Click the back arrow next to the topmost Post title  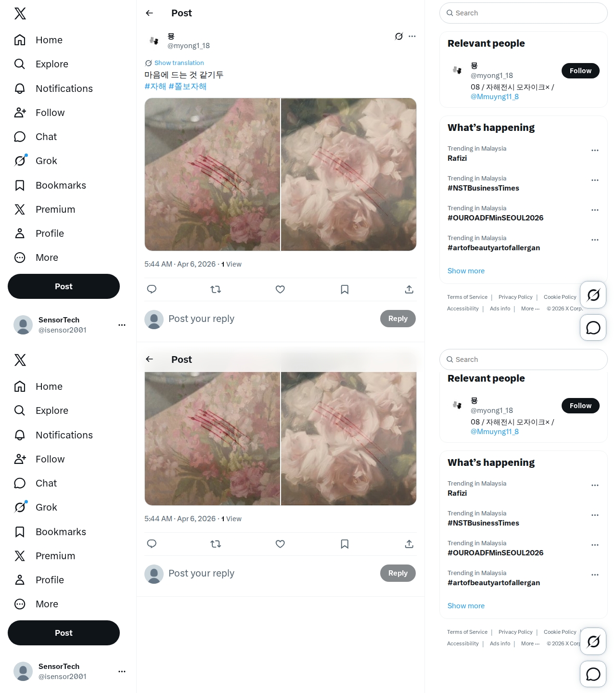click(x=150, y=13)
